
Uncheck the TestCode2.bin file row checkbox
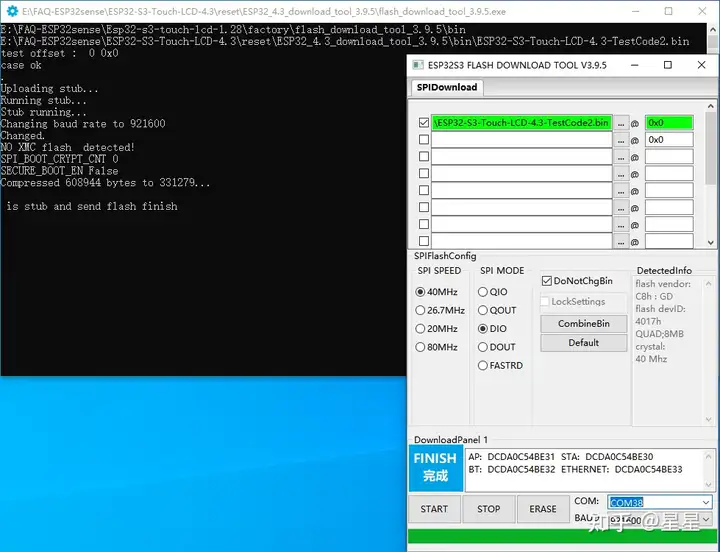coord(424,123)
